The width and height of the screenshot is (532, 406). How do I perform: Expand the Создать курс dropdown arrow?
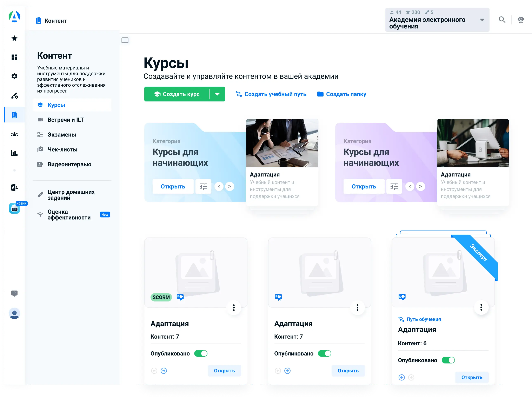(x=217, y=94)
